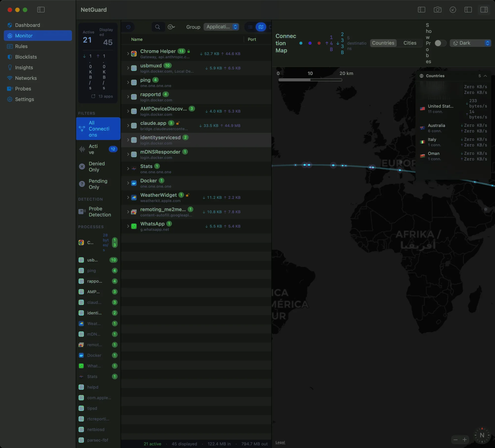Click the Chrome process icon in Processes

point(81,243)
